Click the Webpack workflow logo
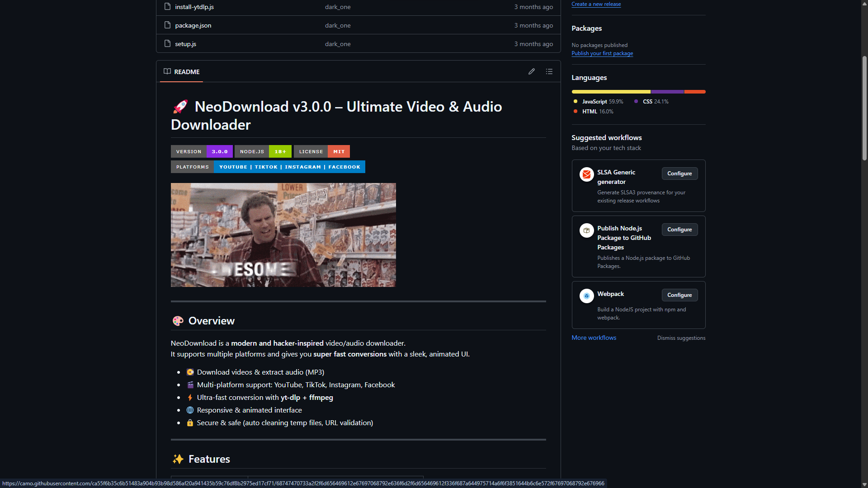Screen dimensions: 868x488 tap(586, 296)
